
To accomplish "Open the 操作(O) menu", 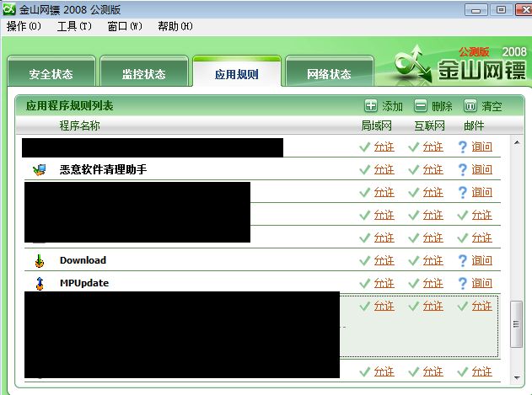I will 24,26.
